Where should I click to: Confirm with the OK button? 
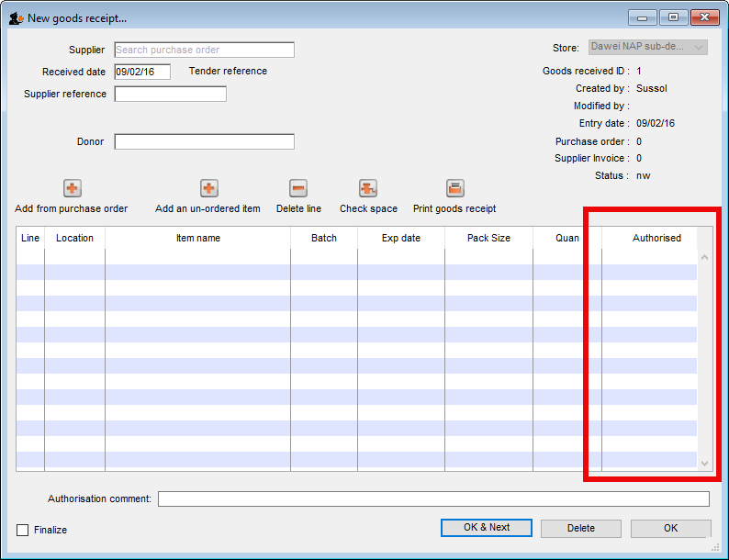[670, 528]
